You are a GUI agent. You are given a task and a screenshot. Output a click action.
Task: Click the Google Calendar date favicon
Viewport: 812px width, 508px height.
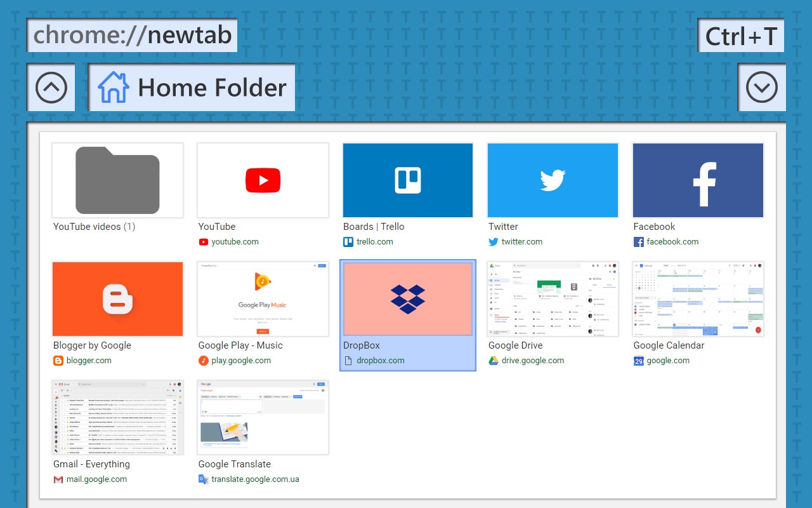[638, 361]
